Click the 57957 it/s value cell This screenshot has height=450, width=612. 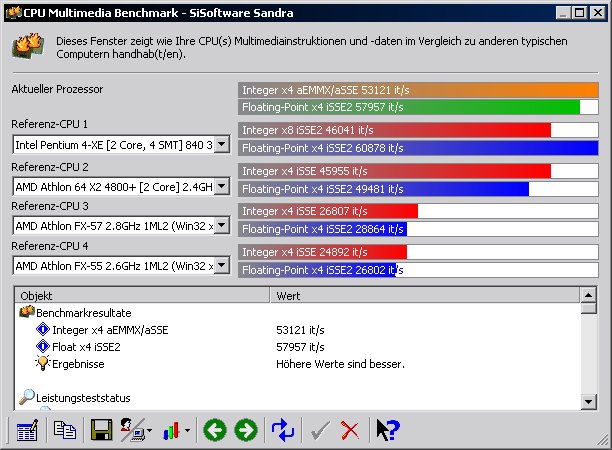[x=300, y=347]
